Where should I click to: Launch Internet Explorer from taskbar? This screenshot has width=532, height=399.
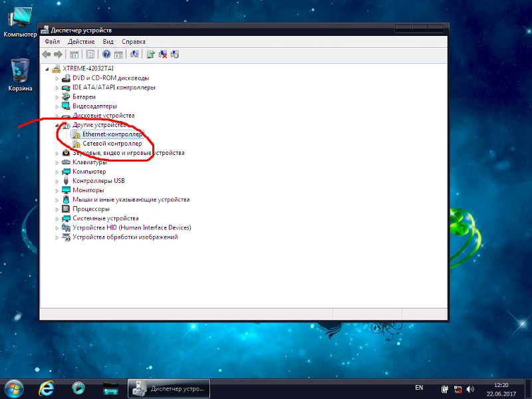(x=46, y=388)
